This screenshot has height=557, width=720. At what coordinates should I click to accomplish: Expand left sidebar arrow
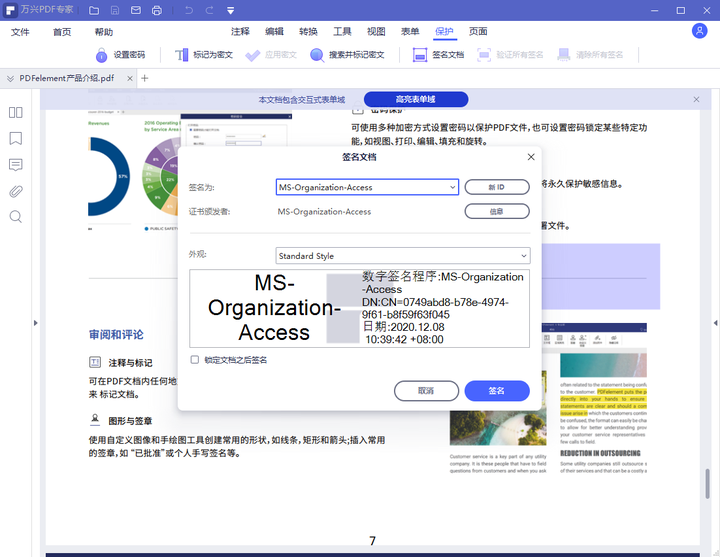point(35,323)
